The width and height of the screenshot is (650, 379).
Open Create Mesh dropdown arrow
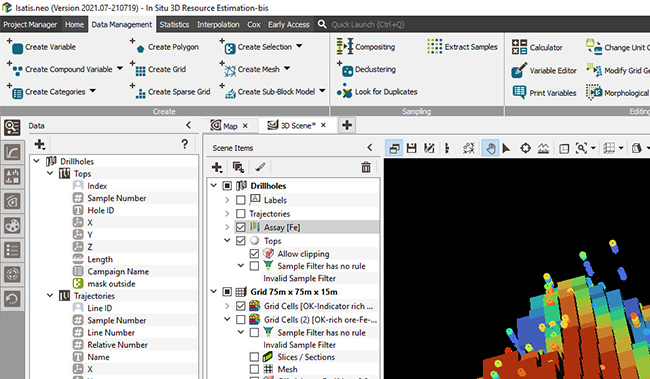287,68
